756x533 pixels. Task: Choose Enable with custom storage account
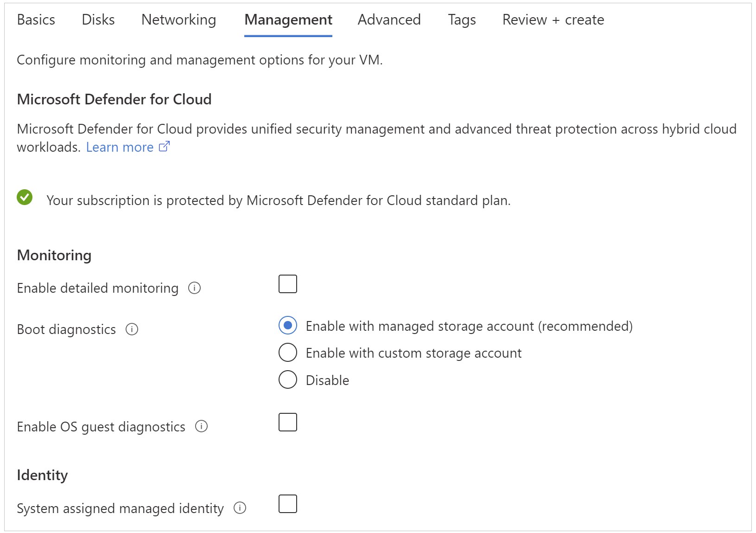pos(287,353)
